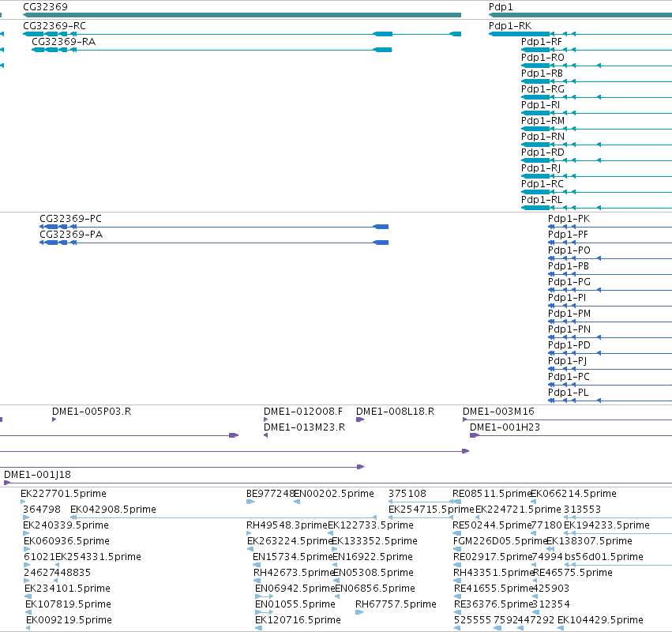The image size is (672, 632).
Task: Open EST RH67757.5prime
Action: point(396,604)
